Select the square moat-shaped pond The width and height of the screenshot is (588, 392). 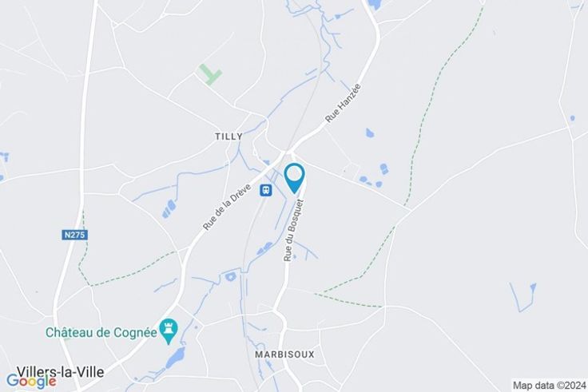(230, 277)
